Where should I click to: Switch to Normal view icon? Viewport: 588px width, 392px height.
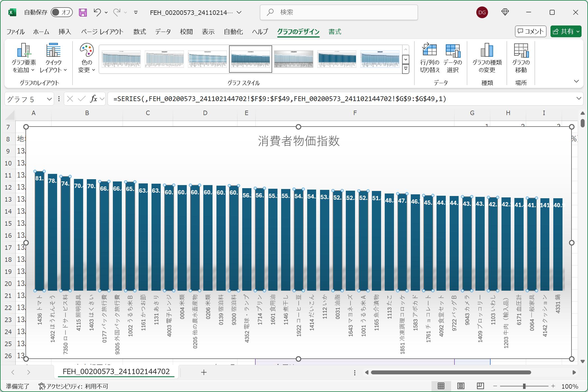coord(441,386)
